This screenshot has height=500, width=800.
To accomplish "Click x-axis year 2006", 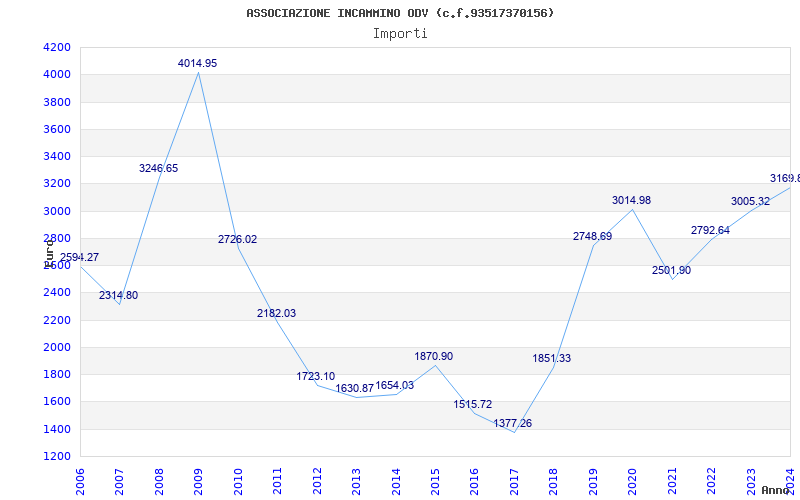I will [80, 481].
